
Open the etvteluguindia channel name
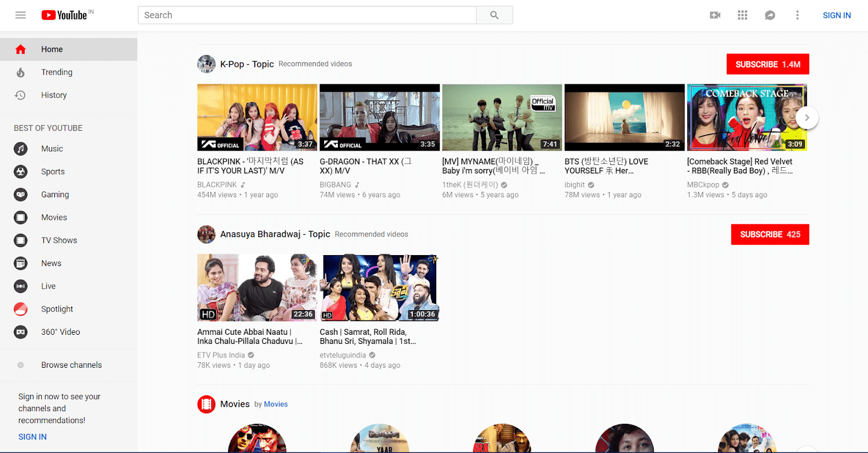click(x=343, y=355)
